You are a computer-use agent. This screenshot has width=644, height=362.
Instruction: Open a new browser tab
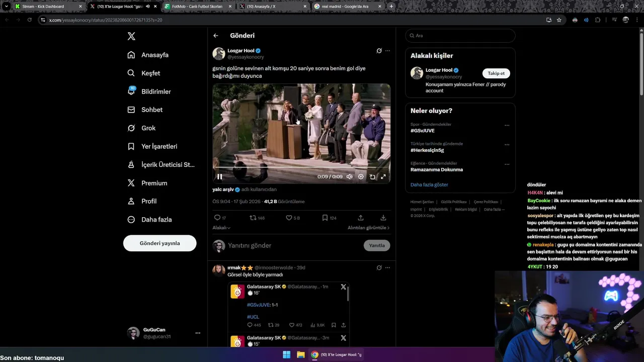coord(391,7)
